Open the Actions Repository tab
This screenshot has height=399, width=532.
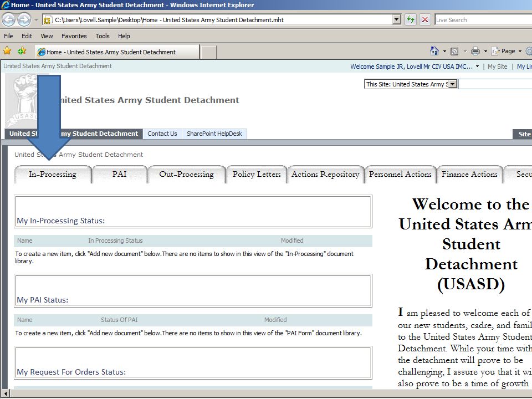[325, 175]
